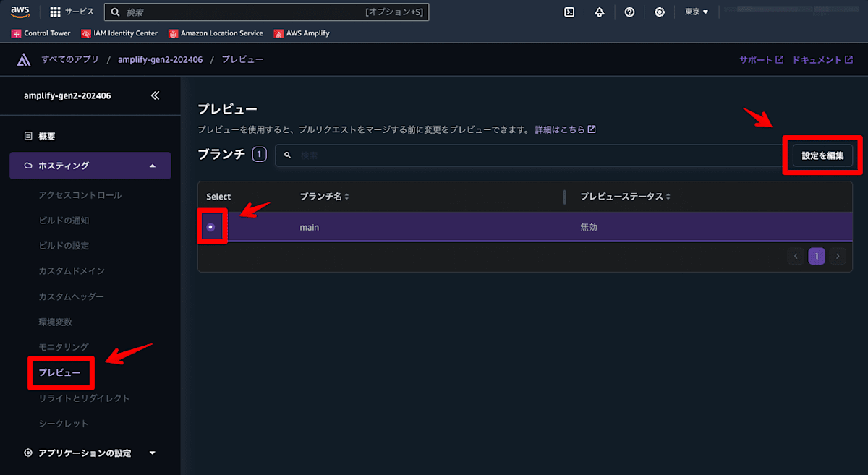
Task: Open the IAM Identity Center bookmark
Action: pyautogui.click(x=119, y=33)
